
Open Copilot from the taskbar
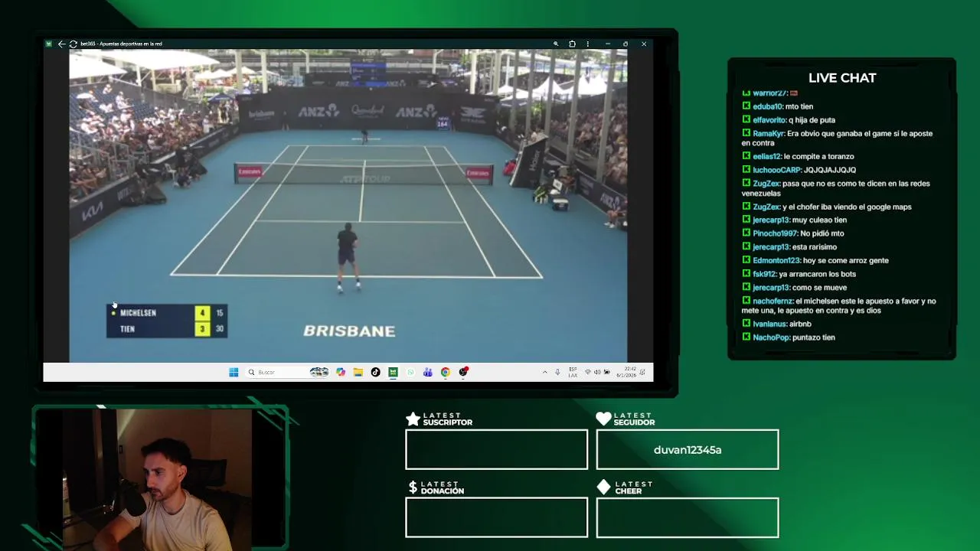click(341, 372)
